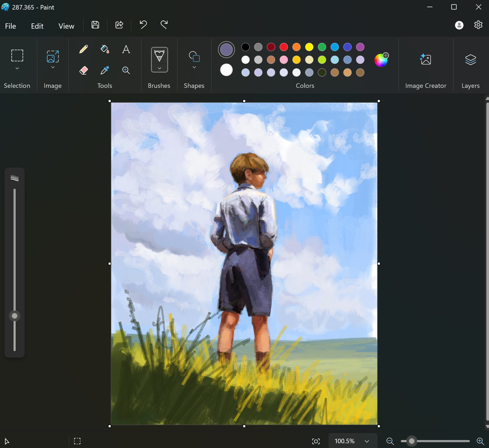
Task: Expand the Image options chevron
Action: pyautogui.click(x=53, y=67)
